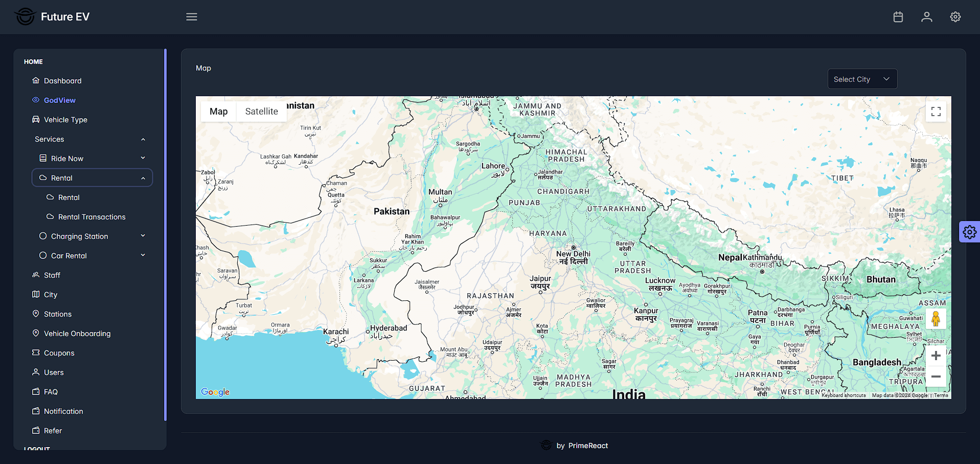Toggle fullscreen map view
Screen dimensions: 980x464
pos(936,112)
